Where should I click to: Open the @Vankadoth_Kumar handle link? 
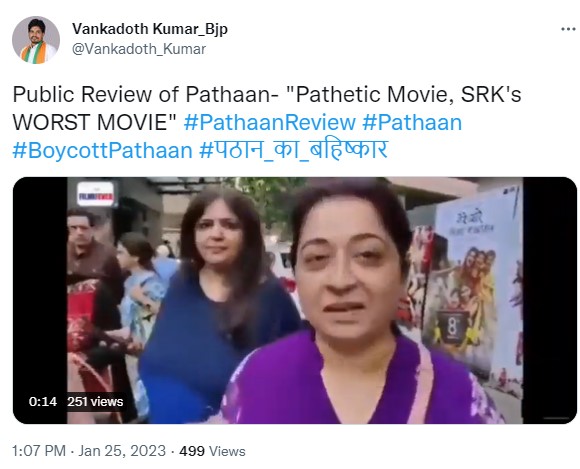139,49
